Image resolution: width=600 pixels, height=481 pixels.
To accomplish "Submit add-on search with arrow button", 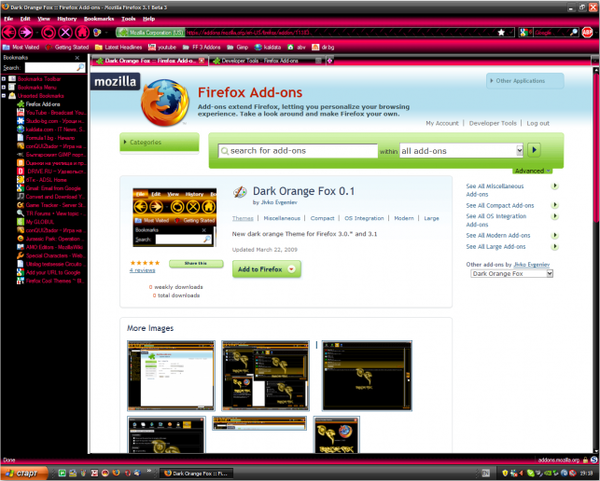I will (534, 150).
